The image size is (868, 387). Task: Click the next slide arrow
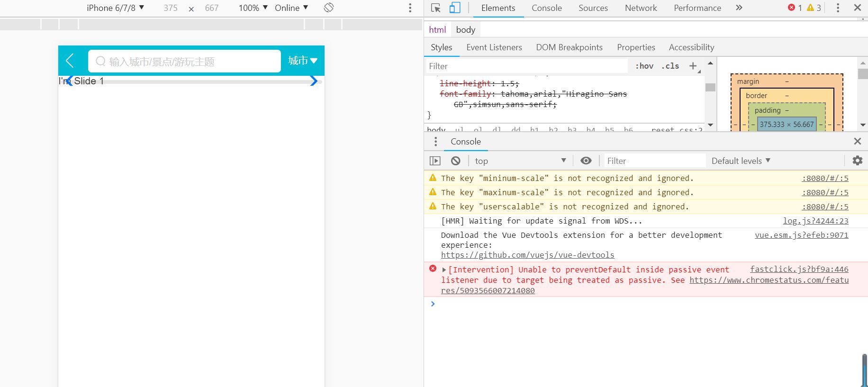click(x=314, y=81)
